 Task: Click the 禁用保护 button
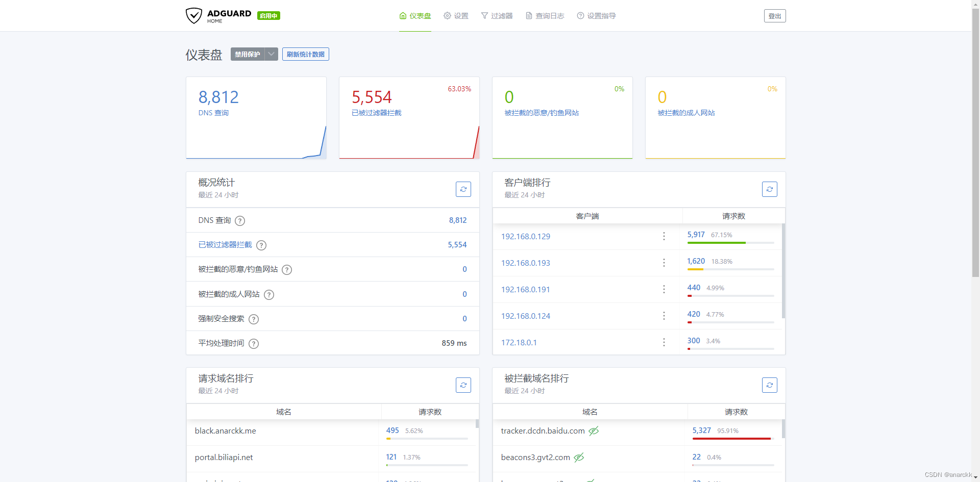click(x=248, y=54)
